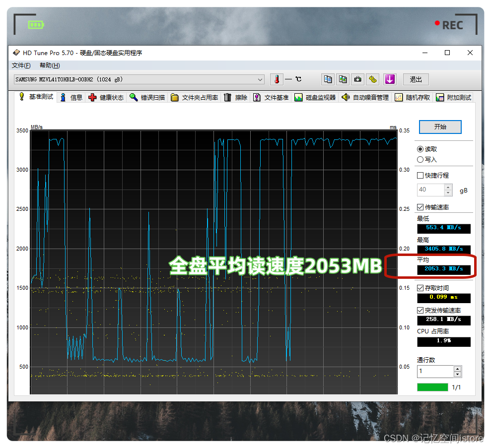Select the 写入 radio button
Image resolution: width=491 pixels, height=448 pixels.
[x=420, y=160]
